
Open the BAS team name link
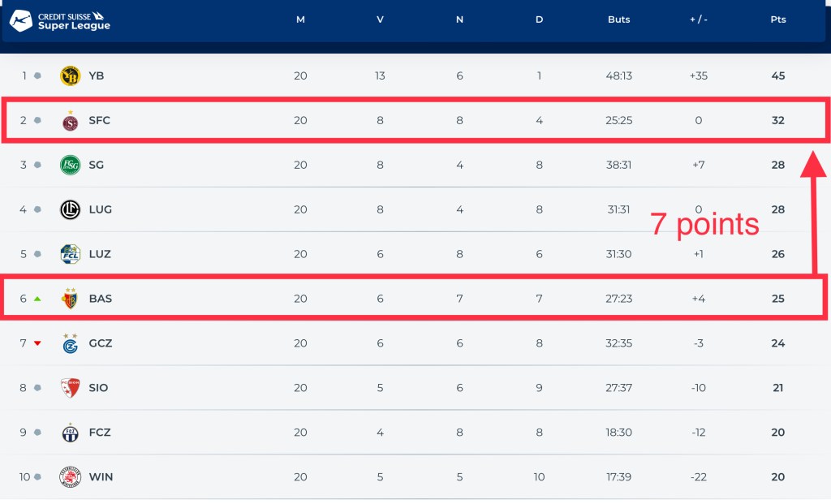pyautogui.click(x=101, y=299)
